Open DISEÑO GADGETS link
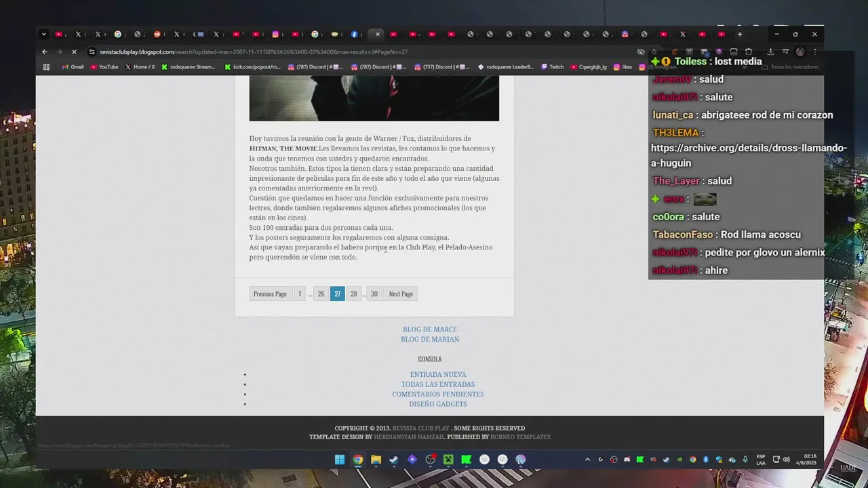Screen dimensions: 868x488 [438, 404]
